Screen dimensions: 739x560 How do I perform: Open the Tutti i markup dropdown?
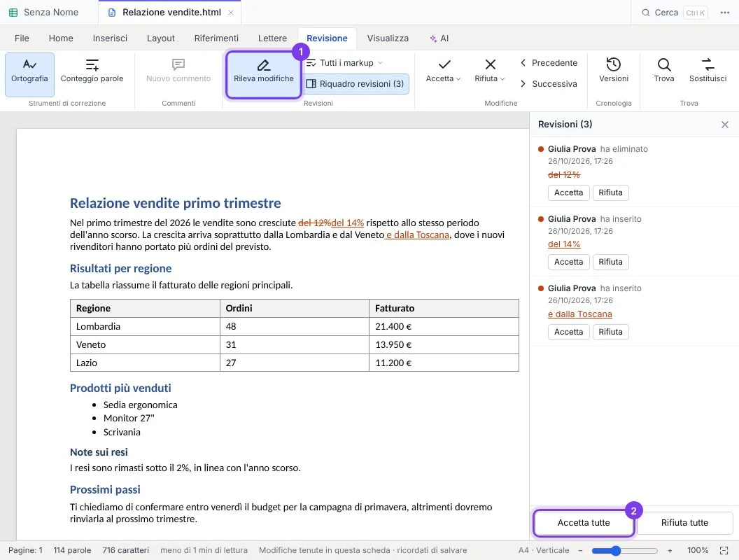pos(344,63)
